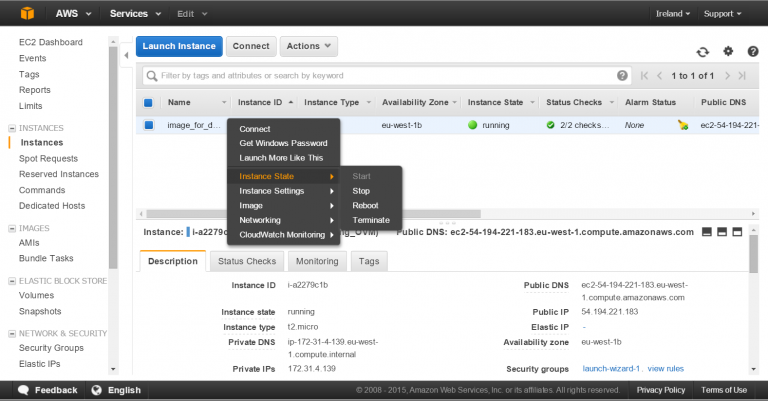Open Security Groups in sidebar

(51, 348)
